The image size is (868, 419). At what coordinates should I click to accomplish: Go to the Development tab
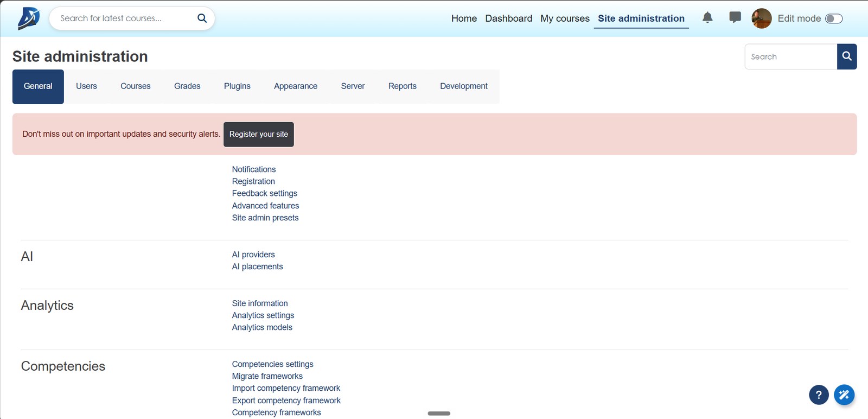464,86
